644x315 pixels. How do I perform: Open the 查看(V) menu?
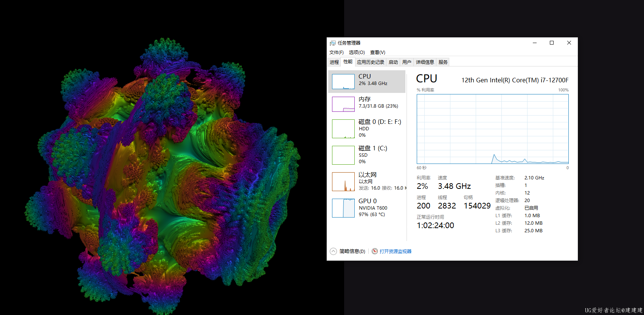[x=377, y=52]
